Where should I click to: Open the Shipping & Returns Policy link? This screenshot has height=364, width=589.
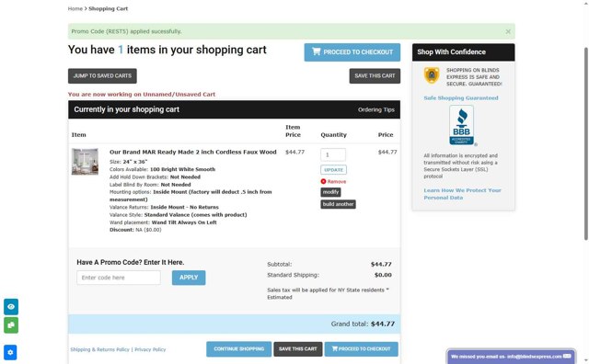click(x=99, y=349)
